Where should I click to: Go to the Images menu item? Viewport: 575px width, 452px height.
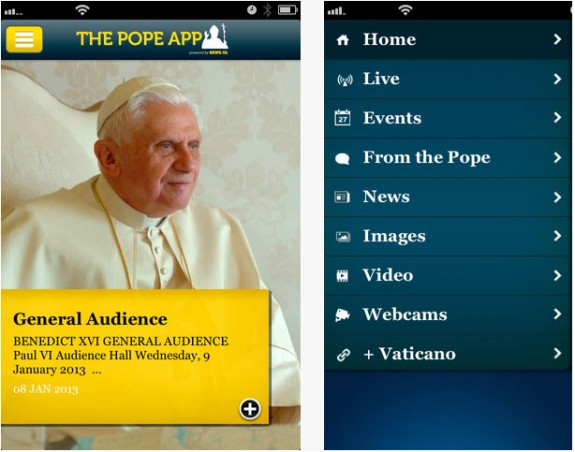pyautogui.click(x=447, y=236)
